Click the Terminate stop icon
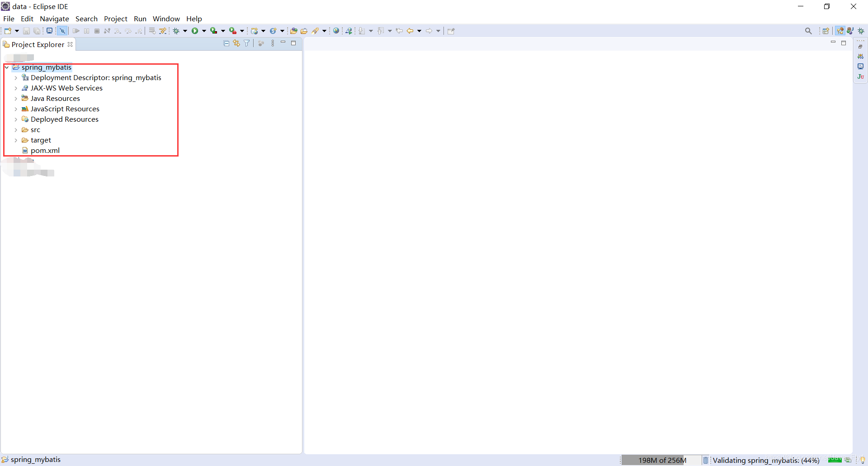This screenshot has width=868, height=466. 97,31
